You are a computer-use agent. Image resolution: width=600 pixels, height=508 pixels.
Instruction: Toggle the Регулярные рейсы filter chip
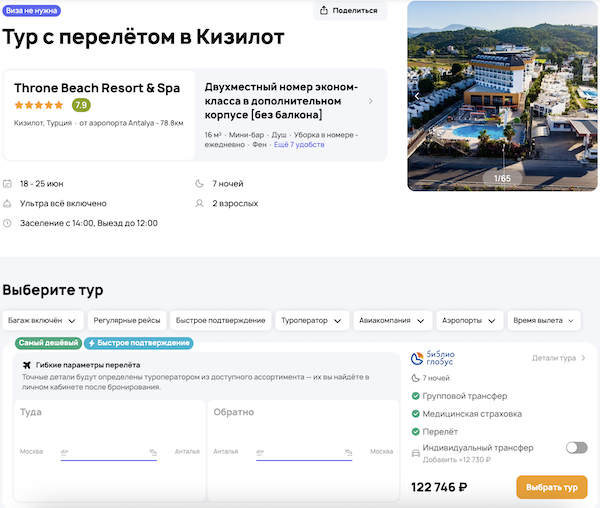click(127, 320)
